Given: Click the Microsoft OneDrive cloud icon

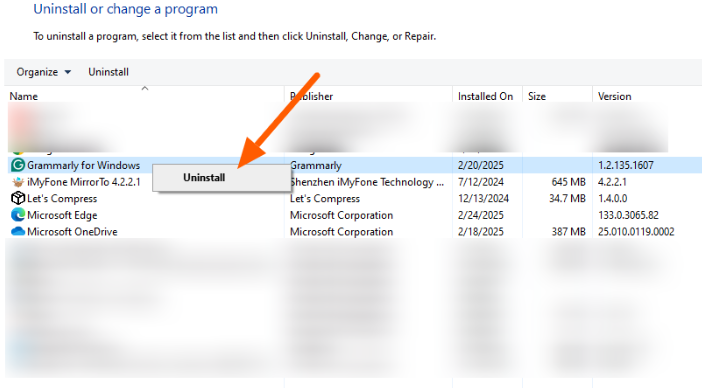Looking at the screenshot, I should (18, 231).
